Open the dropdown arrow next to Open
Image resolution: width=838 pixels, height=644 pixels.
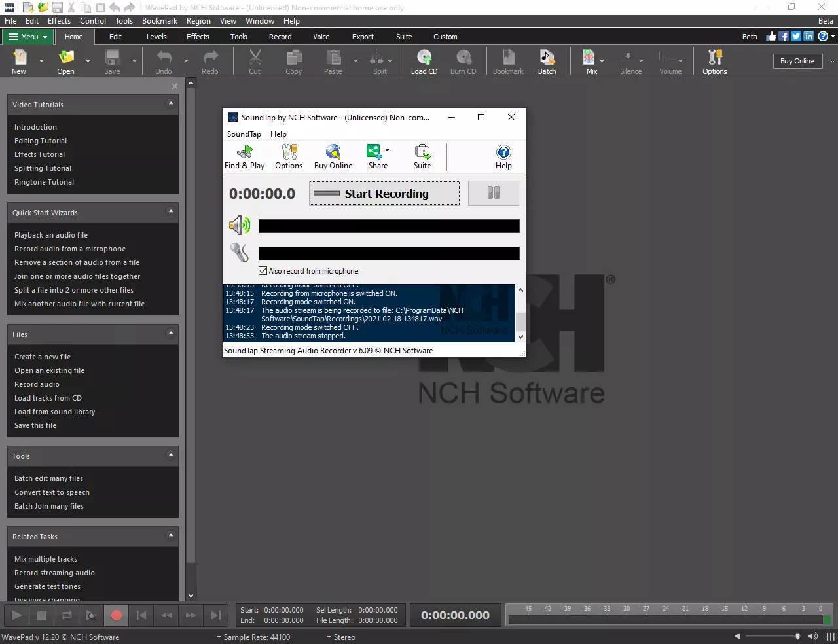(88, 61)
